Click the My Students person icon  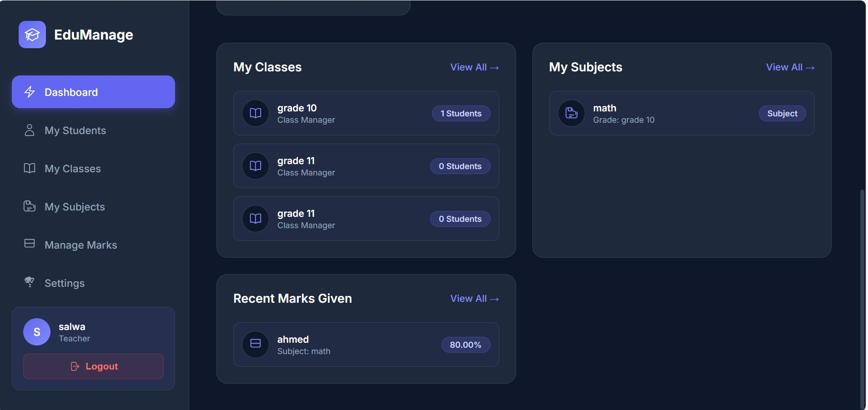(30, 130)
